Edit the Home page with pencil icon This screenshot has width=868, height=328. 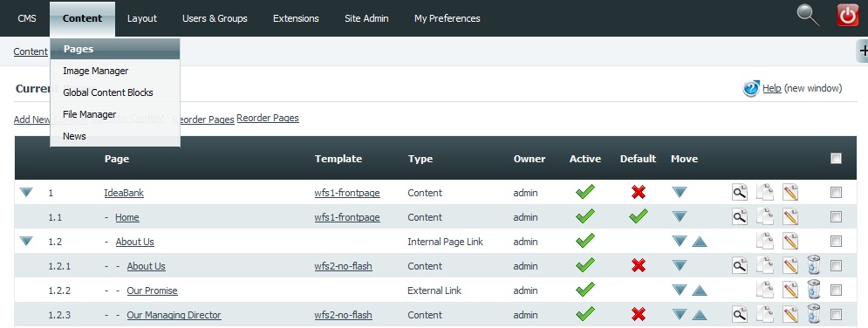(x=790, y=217)
